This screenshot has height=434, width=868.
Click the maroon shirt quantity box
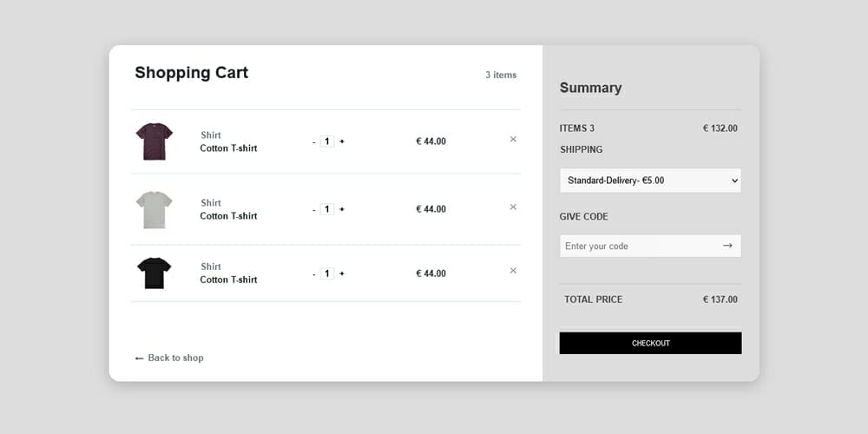click(327, 141)
